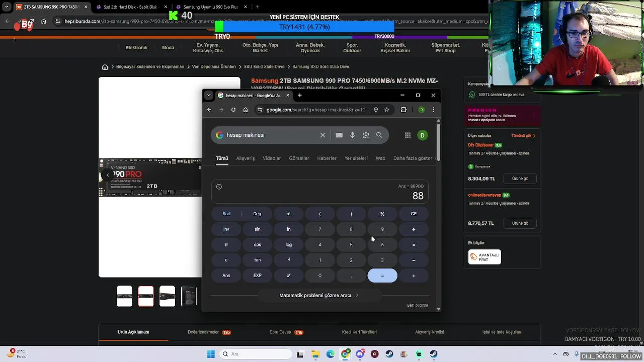Open Windows Start menu
644x362 pixels.
[211, 354]
